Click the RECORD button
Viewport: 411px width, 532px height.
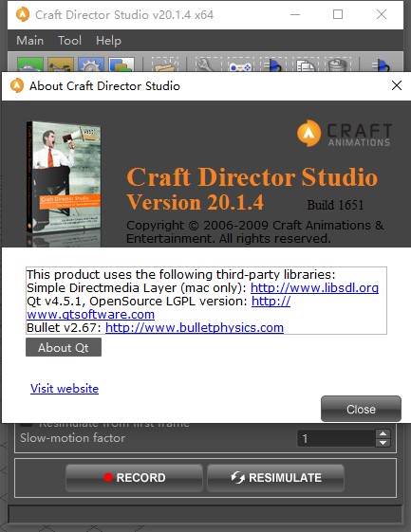tap(134, 478)
